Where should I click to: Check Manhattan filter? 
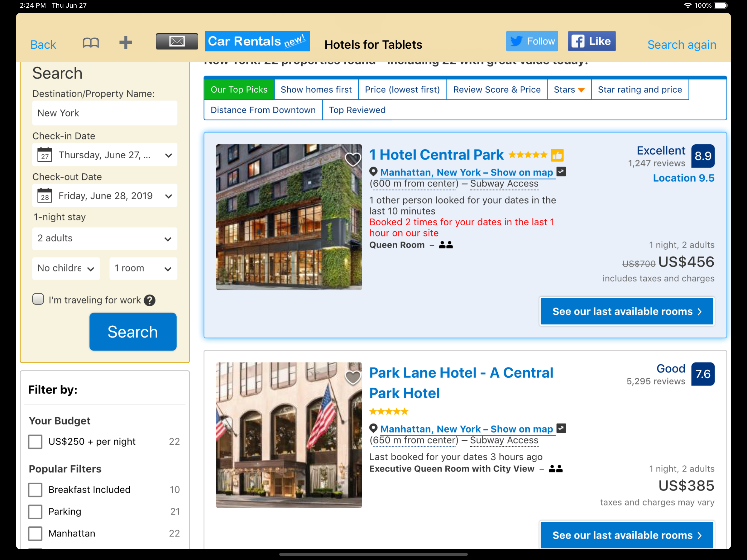[35, 534]
